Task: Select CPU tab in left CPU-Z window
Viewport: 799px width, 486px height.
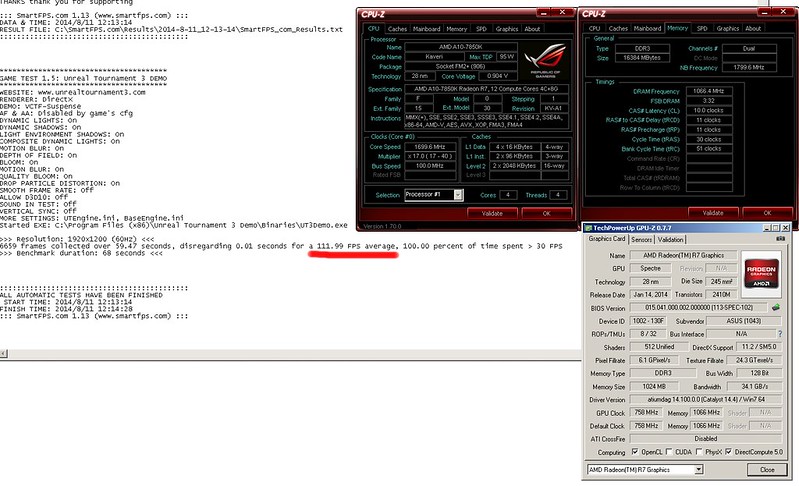Action: coord(374,29)
